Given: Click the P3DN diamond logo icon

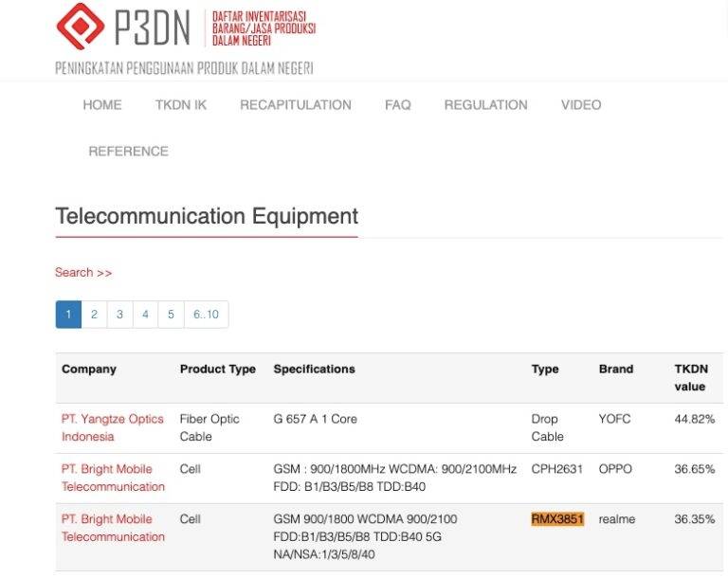Looking at the screenshot, I should [80, 26].
